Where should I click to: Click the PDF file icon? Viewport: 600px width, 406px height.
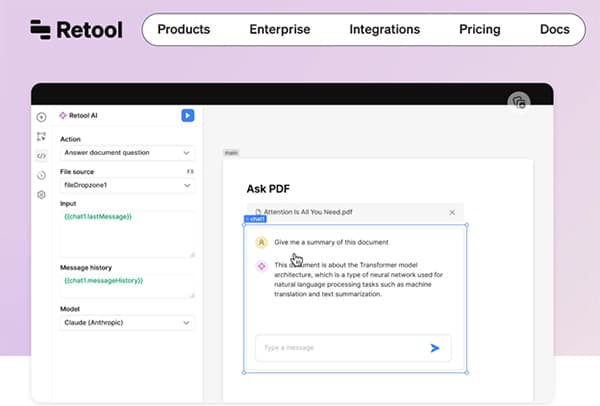coord(258,212)
